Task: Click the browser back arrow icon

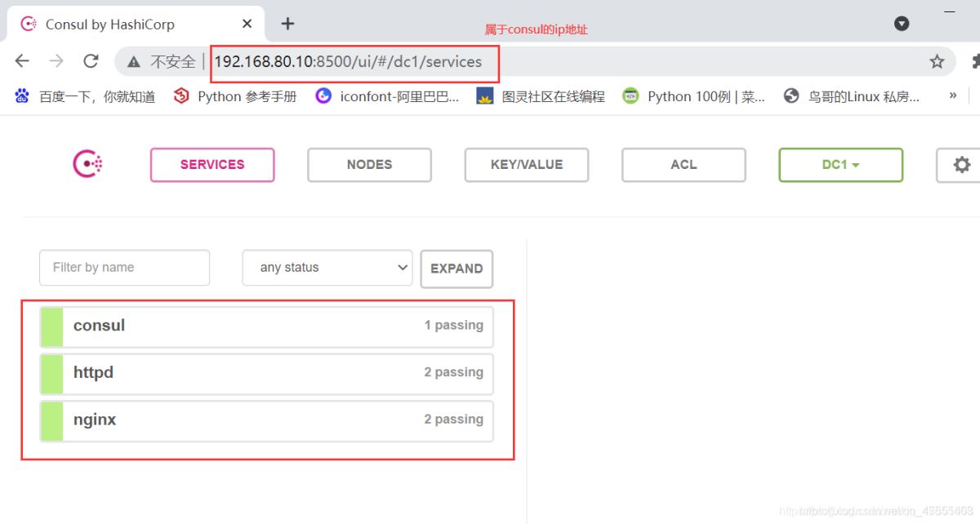Action: [x=21, y=60]
